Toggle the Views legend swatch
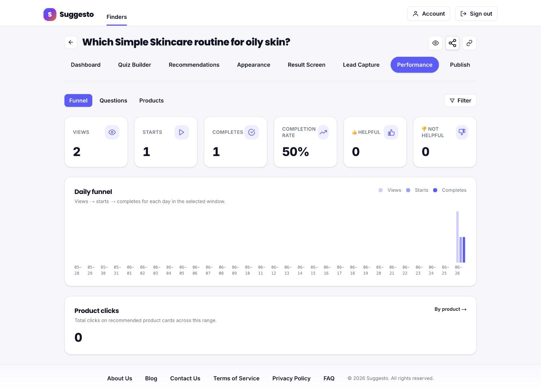 [381, 190]
